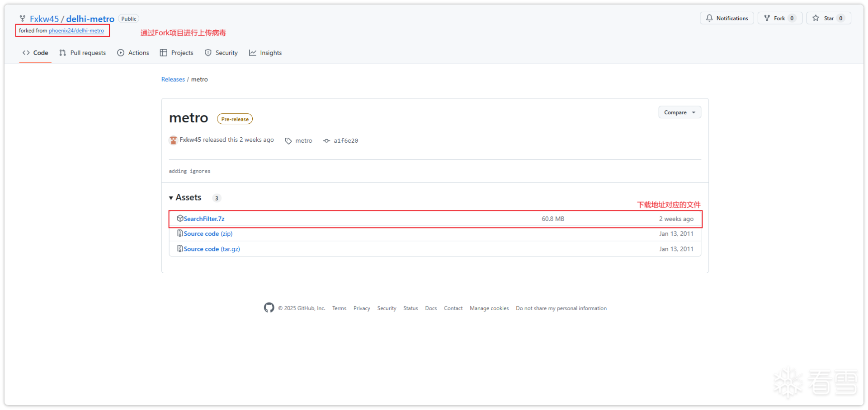This screenshot has width=868, height=410.
Task: Open the delhi-metro repository link
Action: (x=90, y=19)
